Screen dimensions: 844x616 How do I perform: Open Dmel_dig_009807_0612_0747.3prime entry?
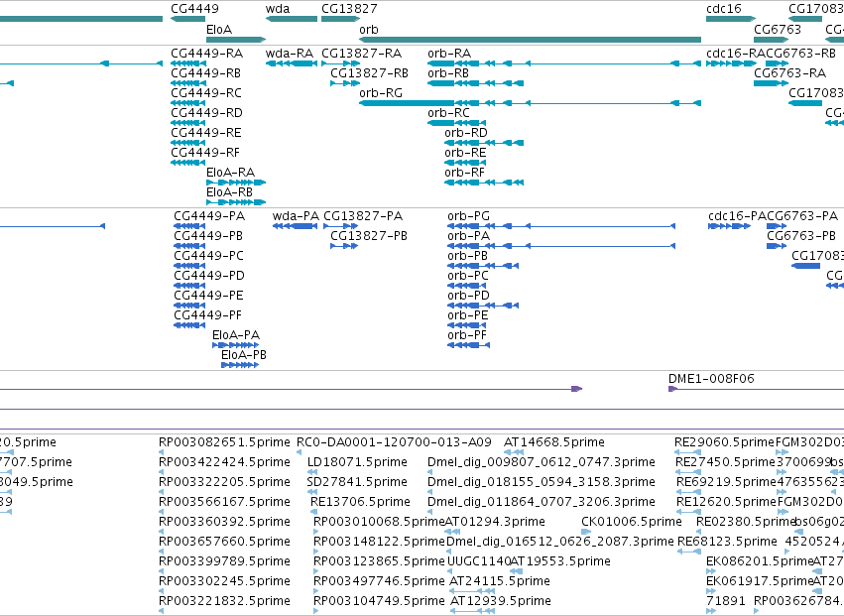tap(541, 462)
